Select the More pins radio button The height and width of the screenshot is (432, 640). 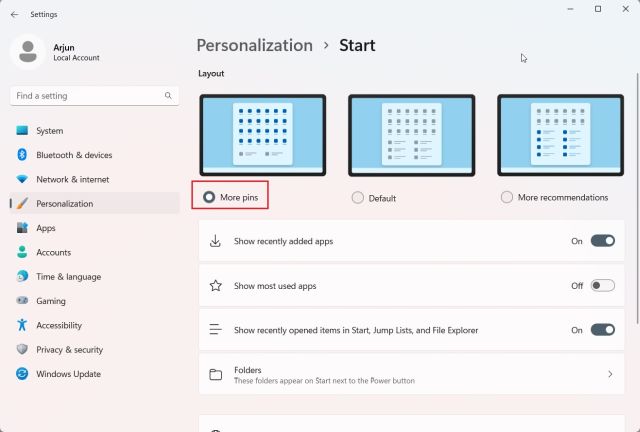tap(209, 197)
